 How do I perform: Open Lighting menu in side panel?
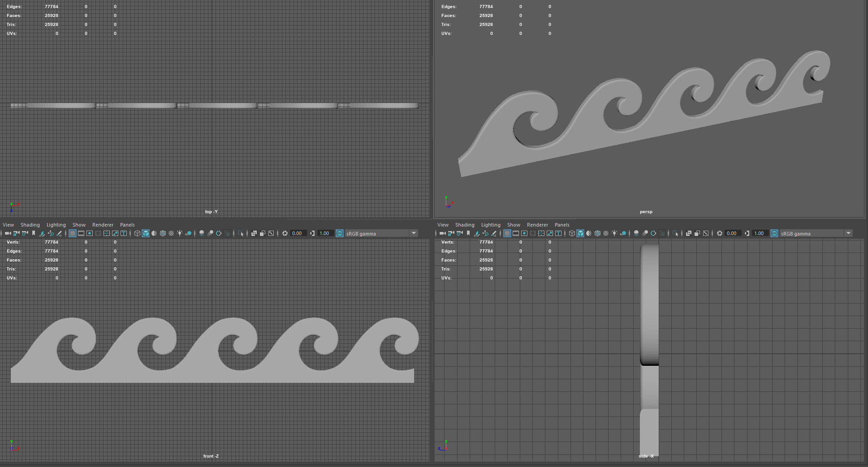tap(491, 225)
